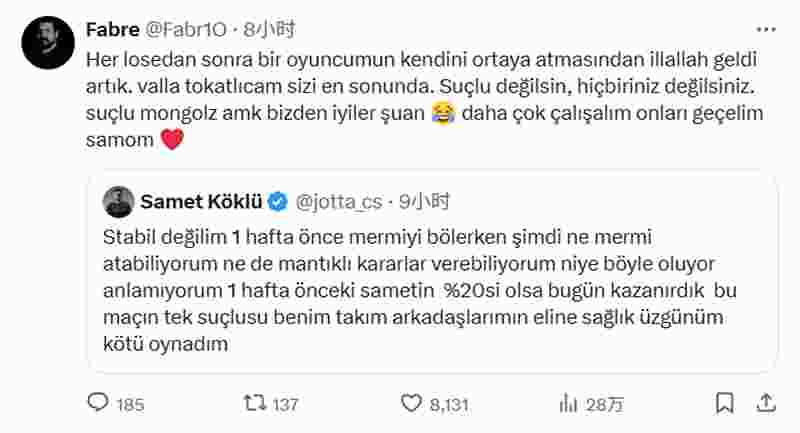Open quoted tweet's 9小时 timestamp
This screenshot has height=433, width=800.
coord(424,202)
